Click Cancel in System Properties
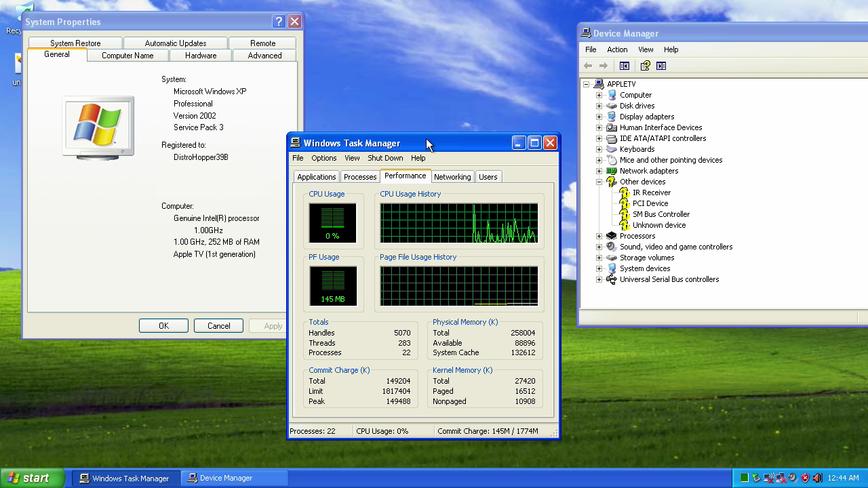The width and height of the screenshot is (868, 488). pyautogui.click(x=218, y=326)
